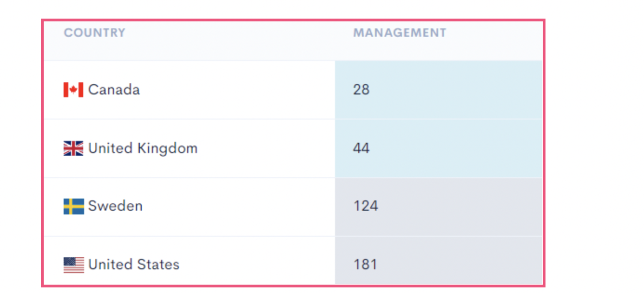Click the Canada flag icon
Screen dimensions: 644x293
point(73,90)
